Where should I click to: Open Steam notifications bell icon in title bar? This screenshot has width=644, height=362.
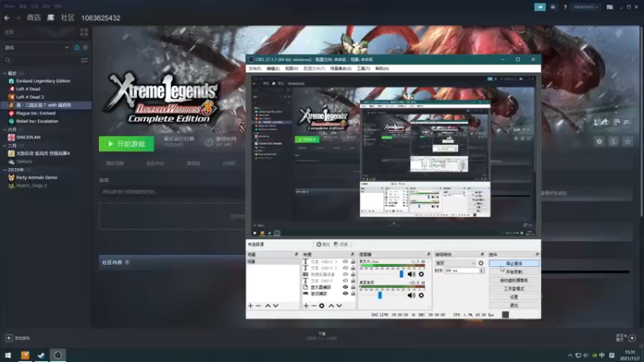(553, 7)
